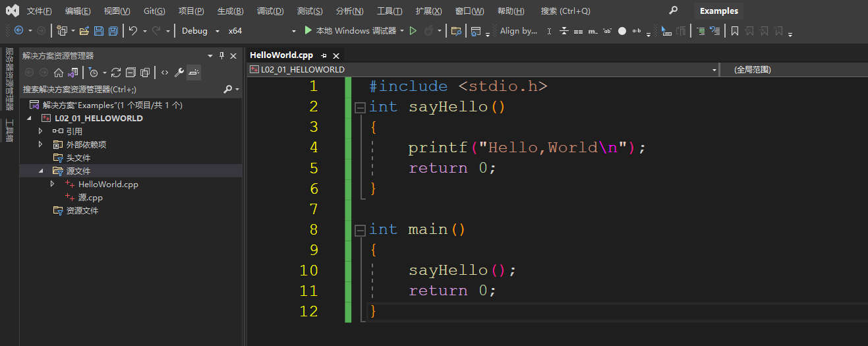Close the HelloWorld.cpp tab

click(336, 55)
